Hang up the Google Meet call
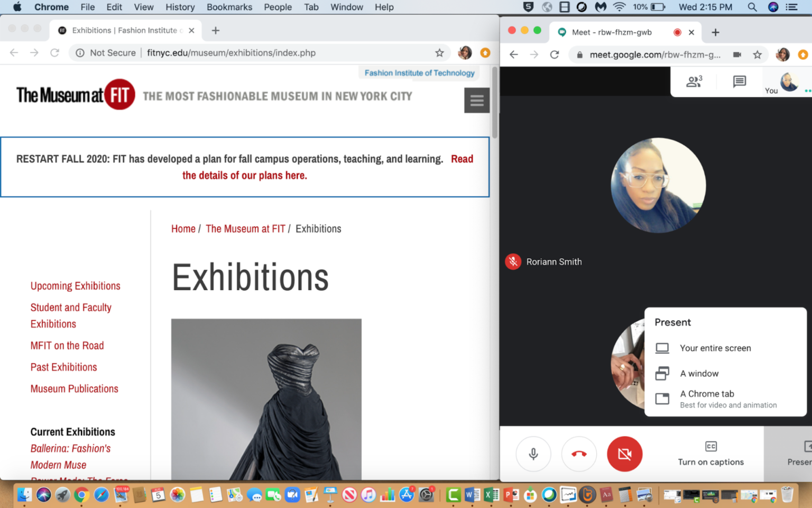812x508 pixels. pos(579,454)
